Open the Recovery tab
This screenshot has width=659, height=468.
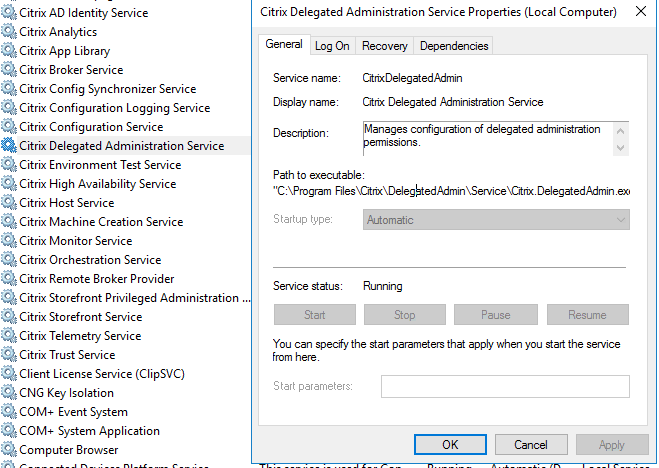point(384,46)
